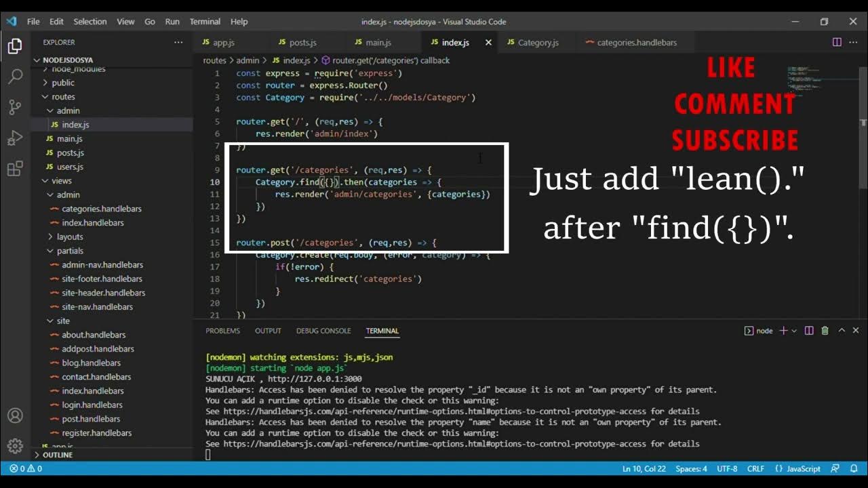This screenshot has width=868, height=488.
Task: Open the Go menu
Action: pos(150,22)
